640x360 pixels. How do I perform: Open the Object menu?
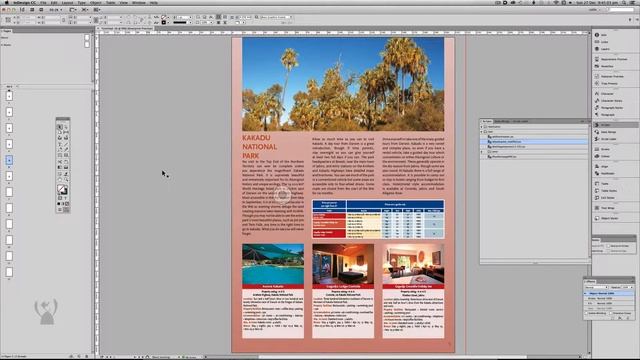click(96, 2)
